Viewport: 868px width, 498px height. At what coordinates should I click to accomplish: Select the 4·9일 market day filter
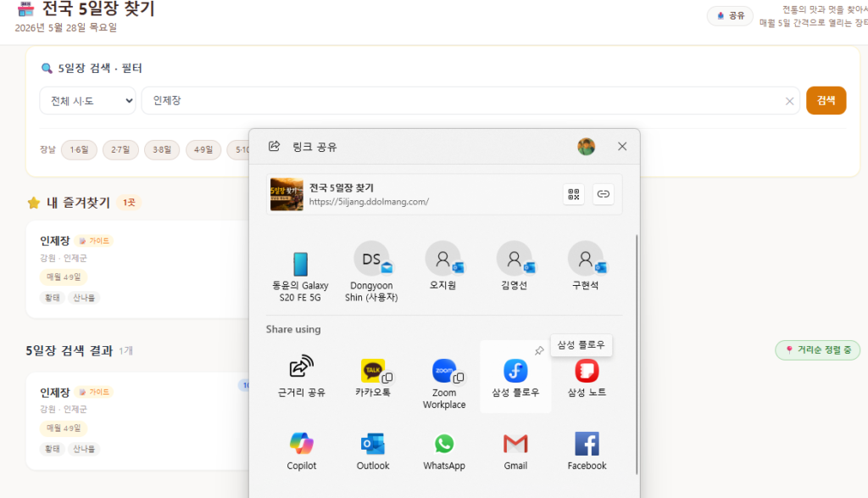203,149
